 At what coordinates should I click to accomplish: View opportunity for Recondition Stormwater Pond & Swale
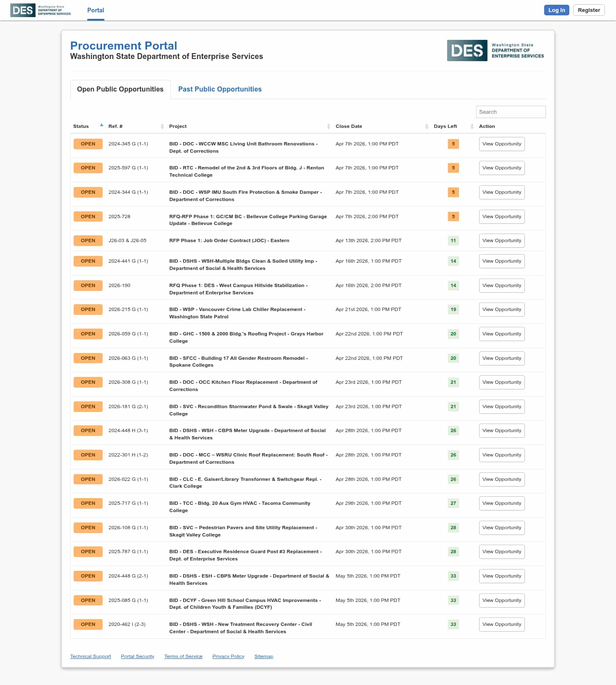pos(502,406)
